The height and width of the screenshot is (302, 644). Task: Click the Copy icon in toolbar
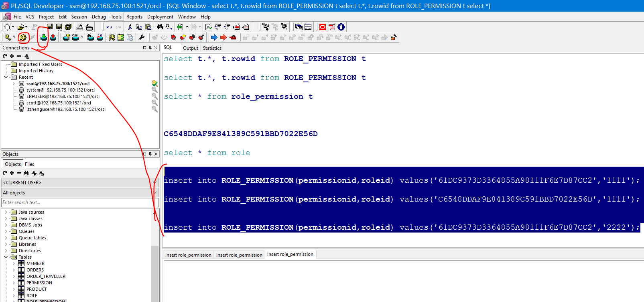click(139, 27)
